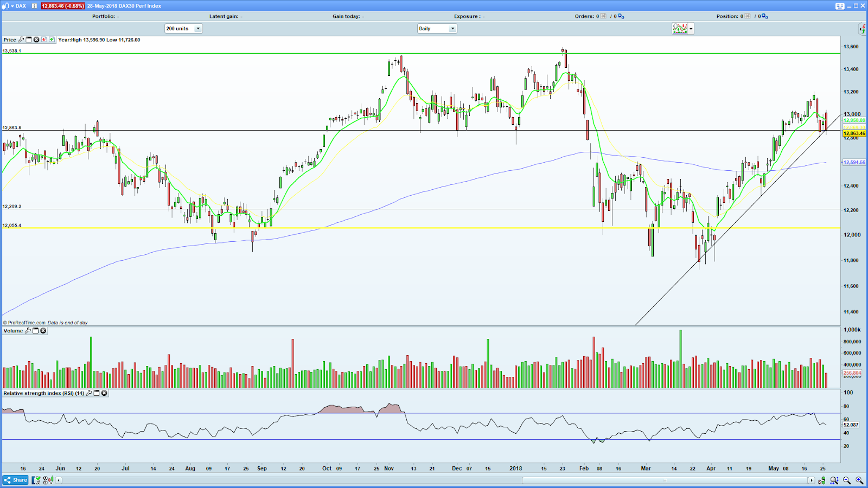The height and width of the screenshot is (488, 868).
Task: Zoom out the chart horizontally
Action: pyautogui.click(x=847, y=480)
